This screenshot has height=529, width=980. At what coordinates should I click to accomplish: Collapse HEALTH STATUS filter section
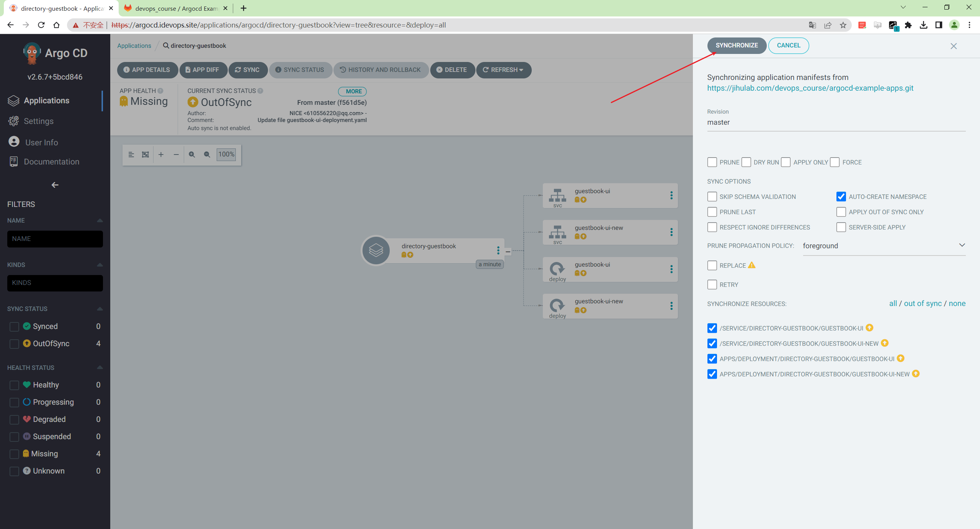[100, 368]
